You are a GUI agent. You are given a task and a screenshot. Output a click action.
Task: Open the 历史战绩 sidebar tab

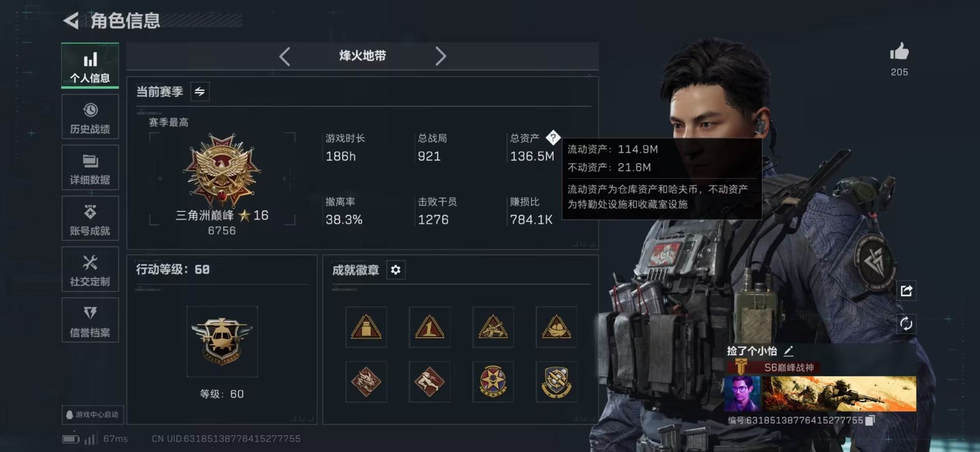tap(90, 117)
